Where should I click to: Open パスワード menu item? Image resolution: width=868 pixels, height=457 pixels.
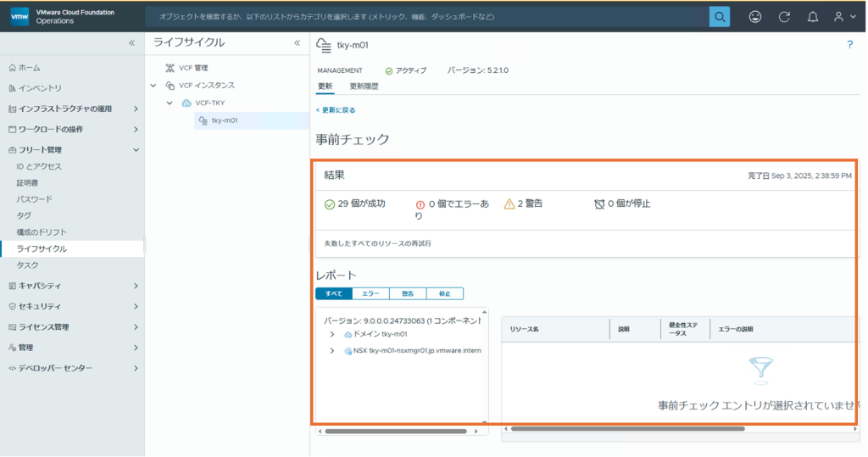click(34, 199)
